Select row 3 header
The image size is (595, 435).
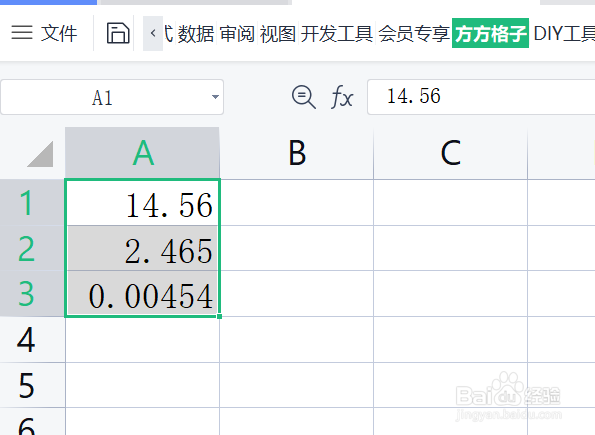click(x=32, y=293)
